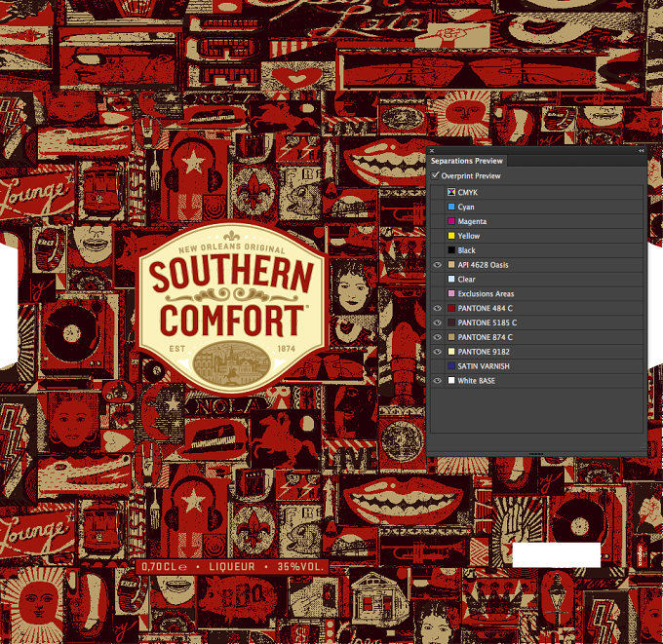Click the red PANTONE 484 C swatch
Screen dimensions: 663x644
pos(451,308)
